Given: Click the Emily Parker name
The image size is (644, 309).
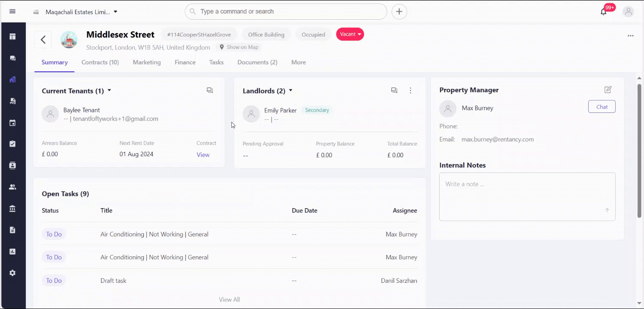Looking at the screenshot, I should coord(280,110).
